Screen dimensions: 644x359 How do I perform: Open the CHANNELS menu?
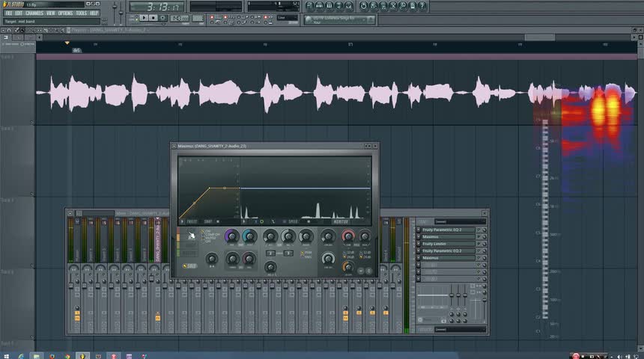pos(34,13)
